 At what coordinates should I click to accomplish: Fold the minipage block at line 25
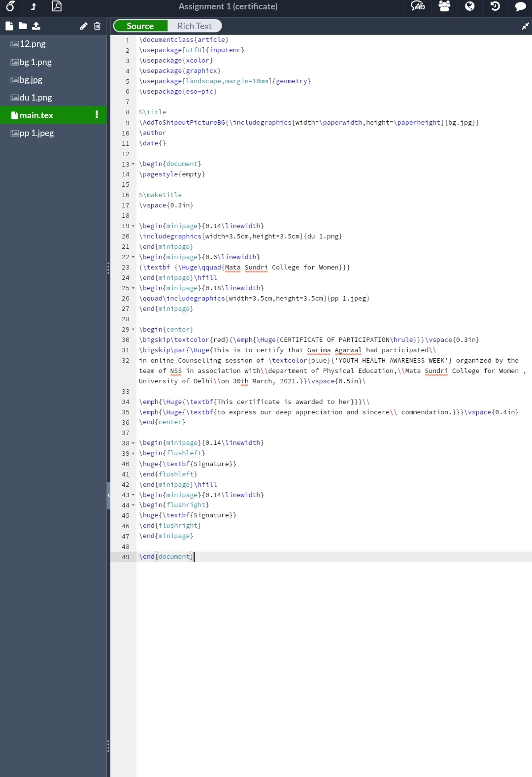133,288
